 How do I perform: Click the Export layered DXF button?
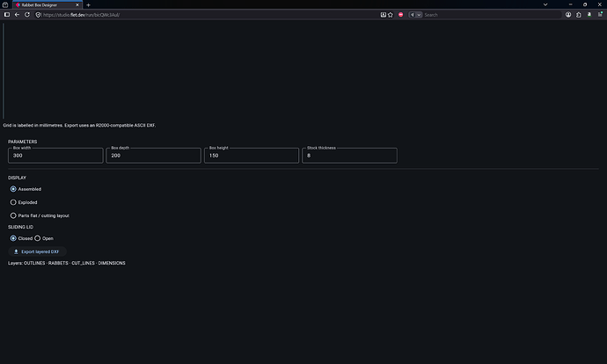[37, 251]
